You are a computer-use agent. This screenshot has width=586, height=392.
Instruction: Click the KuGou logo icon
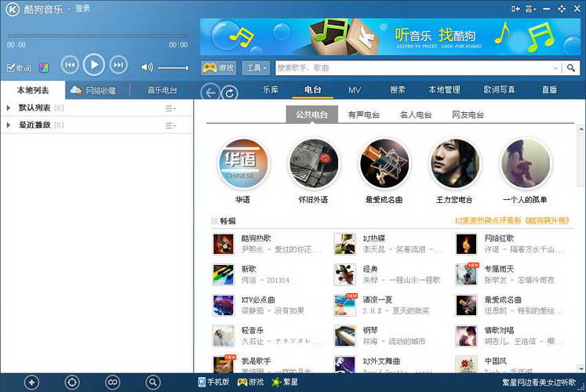click(x=12, y=9)
